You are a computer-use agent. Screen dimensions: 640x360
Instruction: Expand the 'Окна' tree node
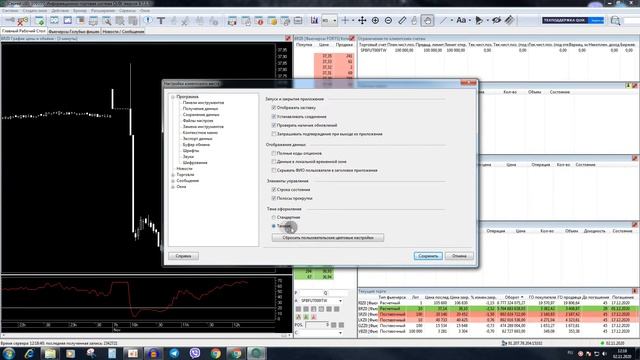coord(173,187)
